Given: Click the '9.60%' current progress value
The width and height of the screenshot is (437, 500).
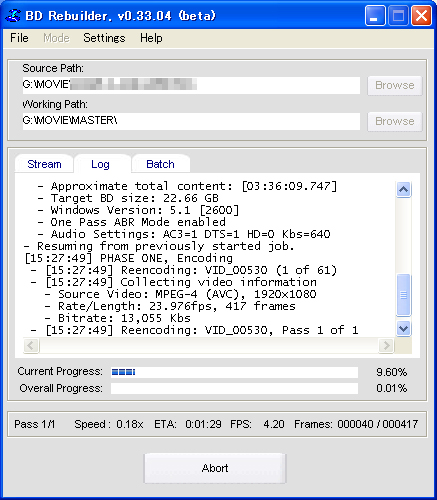Looking at the screenshot, I should 392,372.
